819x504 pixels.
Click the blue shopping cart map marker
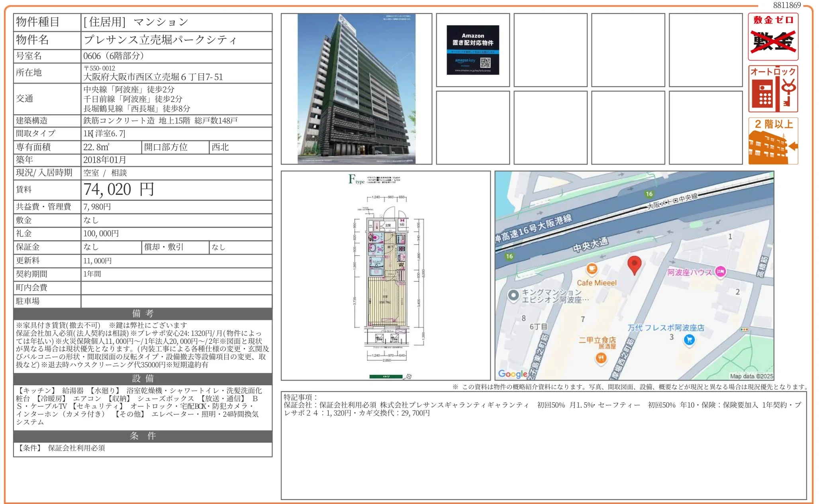[689, 340]
